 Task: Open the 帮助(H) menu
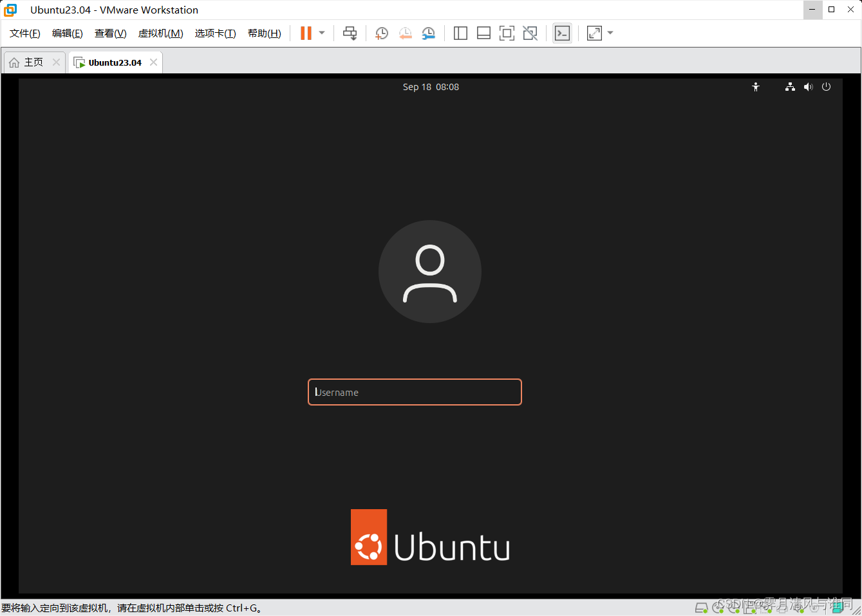(x=265, y=33)
